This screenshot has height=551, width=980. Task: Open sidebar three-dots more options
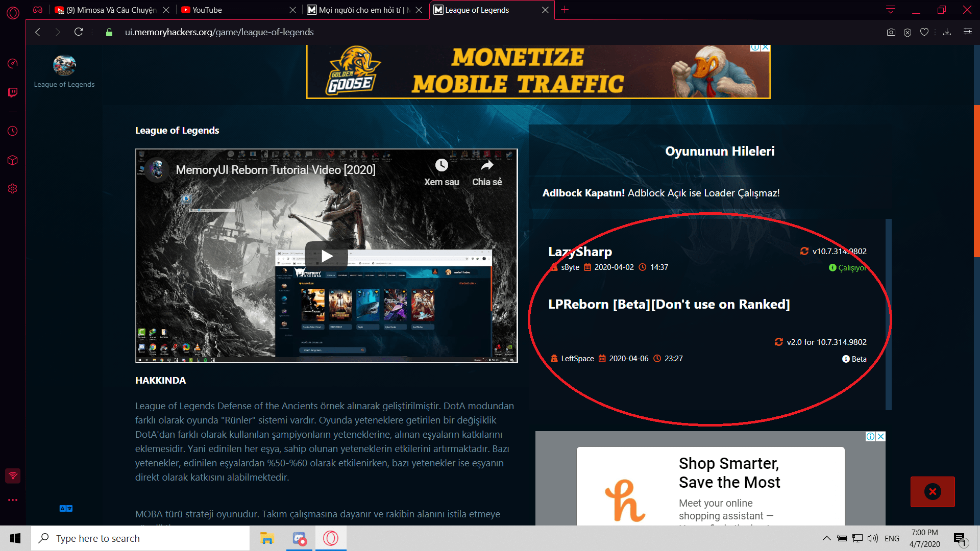pos(13,500)
